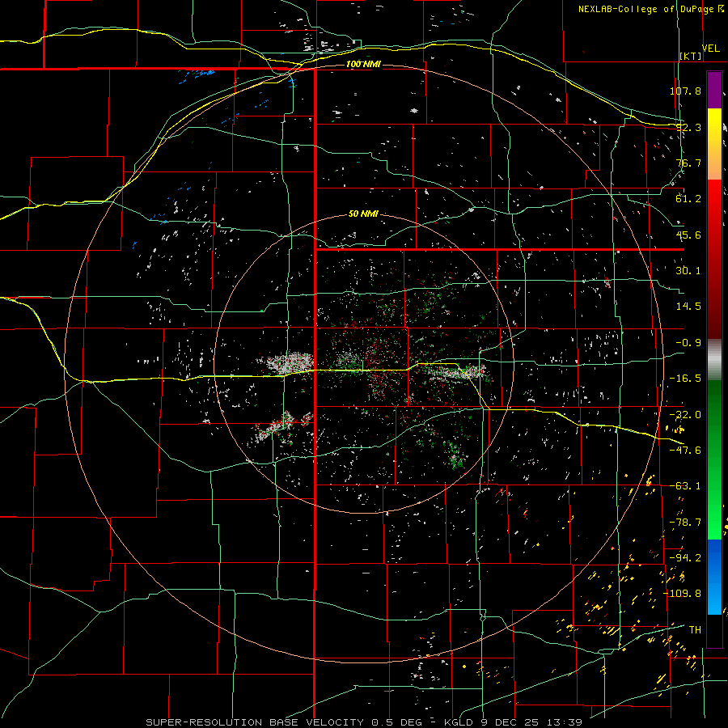Image resolution: width=728 pixels, height=728 pixels.
Task: Click the VEL legend title
Action: (711, 49)
